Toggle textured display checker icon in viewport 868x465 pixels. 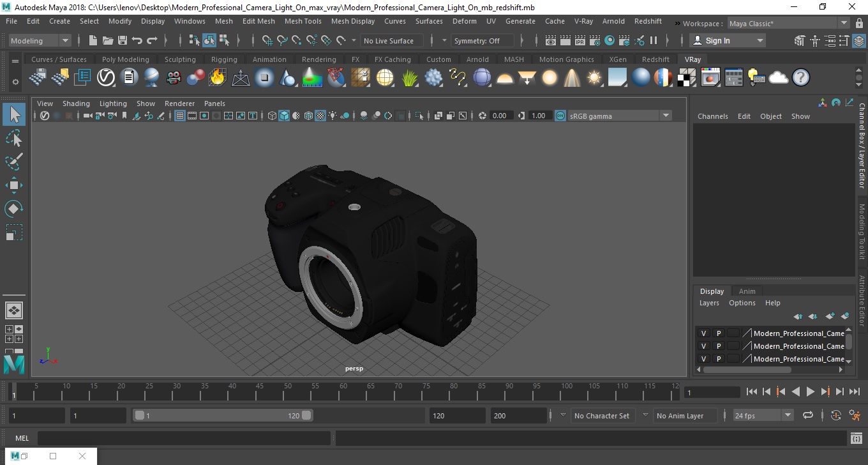point(320,116)
